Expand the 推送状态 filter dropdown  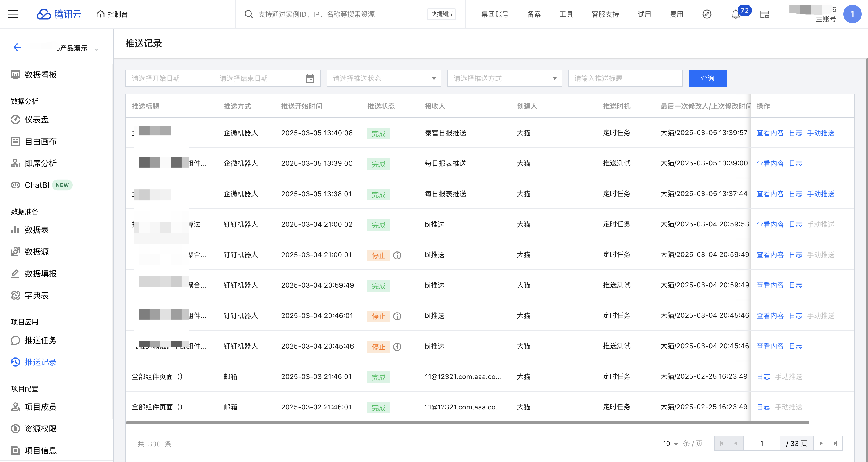tap(383, 78)
